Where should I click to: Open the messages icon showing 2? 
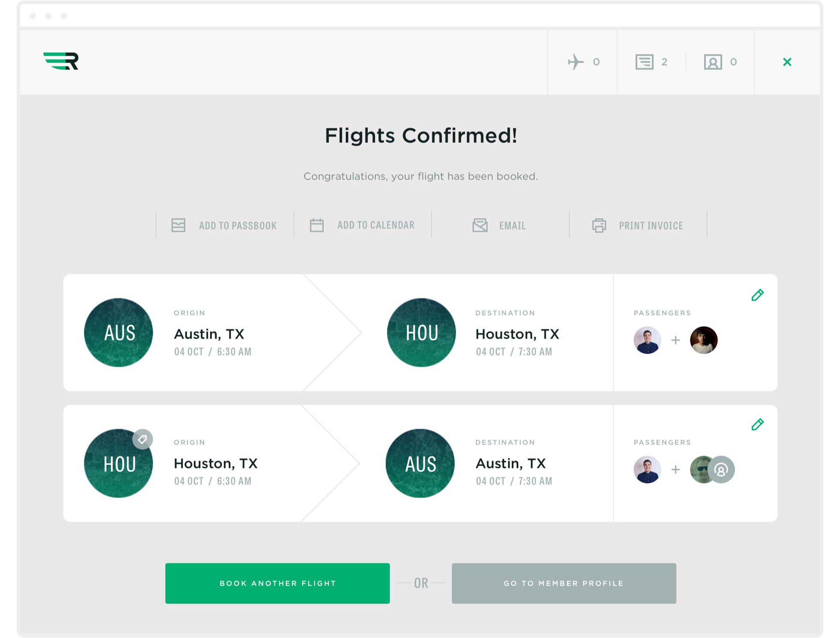tap(644, 62)
